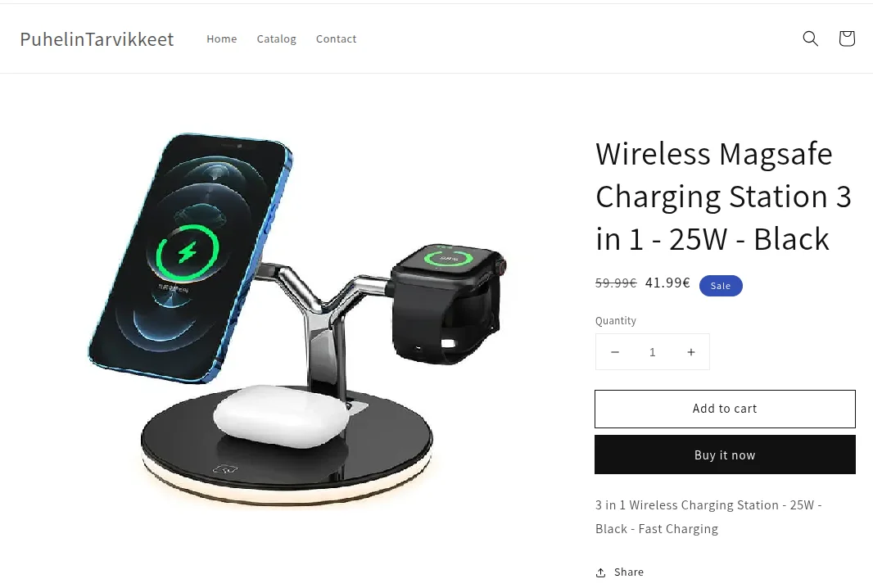Click the blue Sale badge
Screen dimensions: 873x588
[721, 286]
